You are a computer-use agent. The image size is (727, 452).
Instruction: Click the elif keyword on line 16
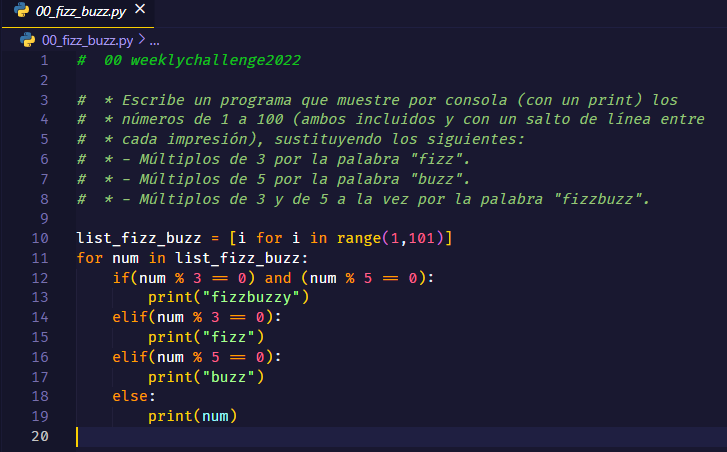[x=130, y=357]
